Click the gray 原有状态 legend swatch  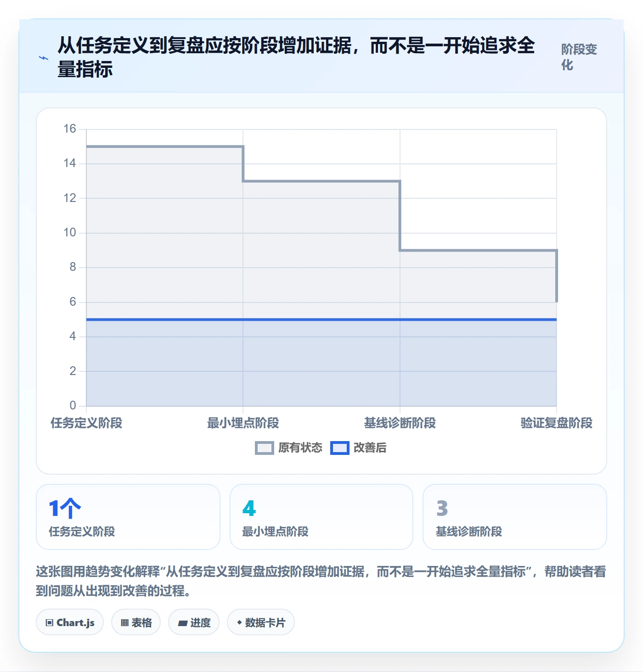click(x=265, y=448)
